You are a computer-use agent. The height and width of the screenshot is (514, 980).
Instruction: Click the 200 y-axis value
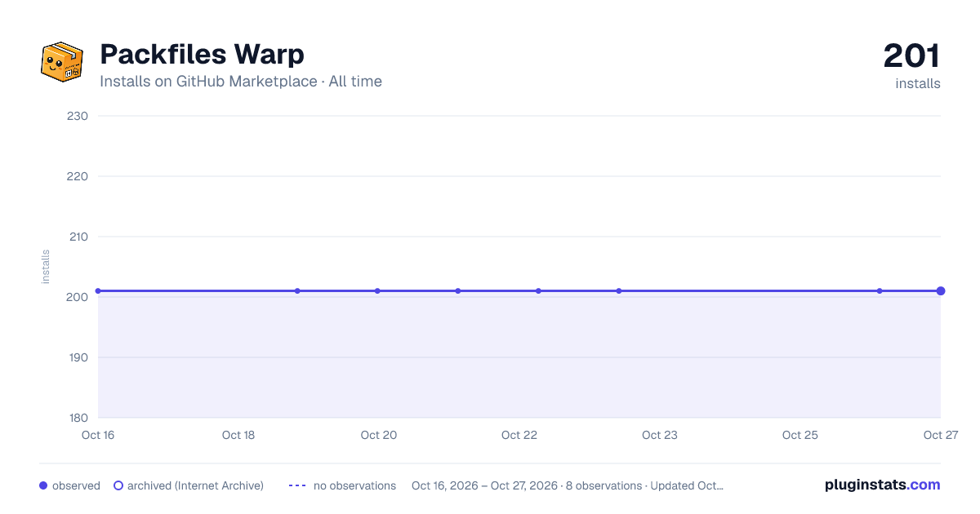(x=78, y=297)
